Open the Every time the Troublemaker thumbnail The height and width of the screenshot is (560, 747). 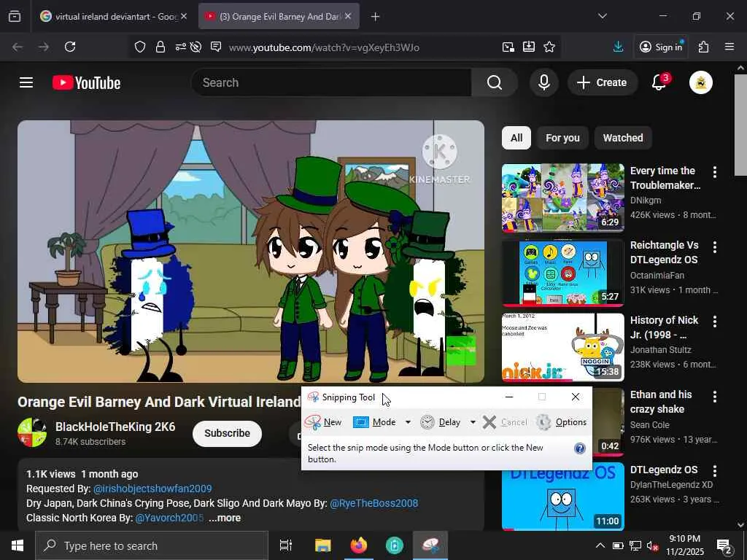(562, 198)
